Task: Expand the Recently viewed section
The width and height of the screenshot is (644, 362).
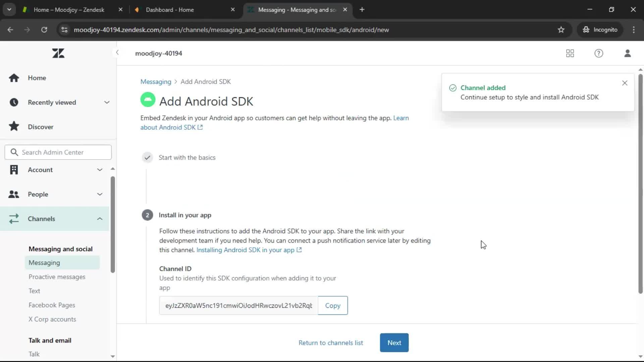Action: (107, 102)
